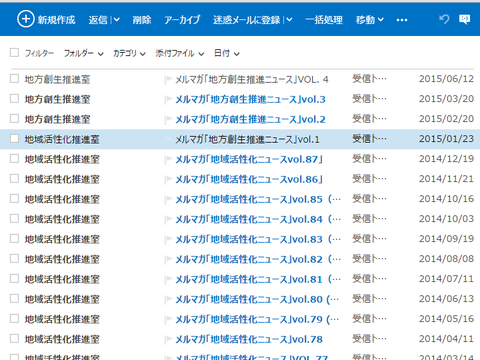The height and width of the screenshot is (360, 480).
Task: Expand the 迷惑メールに登録 dropdown arrow
Action: point(289,20)
